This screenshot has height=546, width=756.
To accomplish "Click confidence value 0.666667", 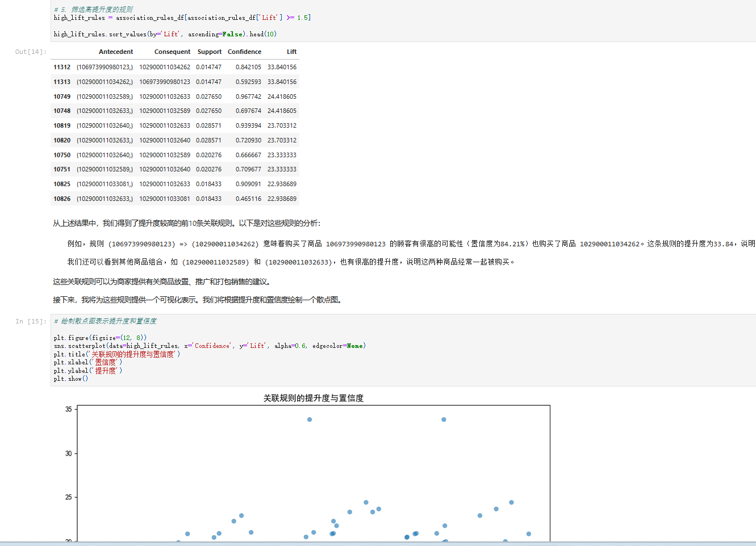I will [x=248, y=155].
